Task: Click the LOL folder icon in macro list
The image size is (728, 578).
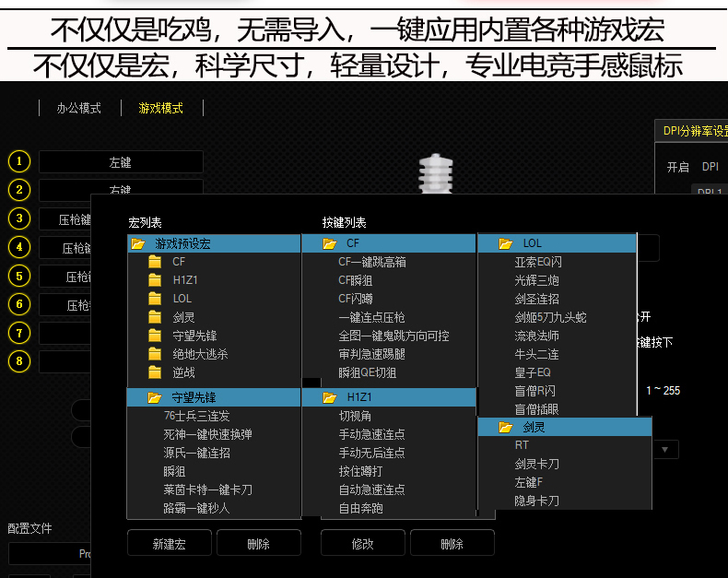Action: point(155,299)
